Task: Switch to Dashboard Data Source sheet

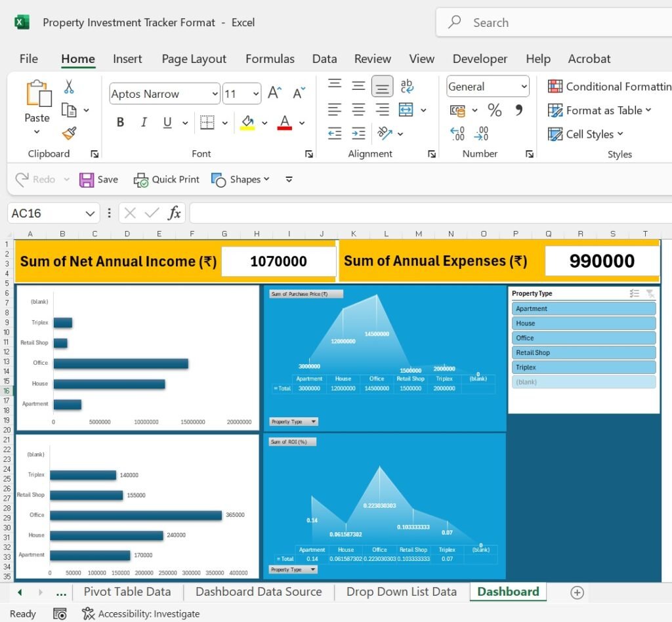Action: pyautogui.click(x=259, y=592)
